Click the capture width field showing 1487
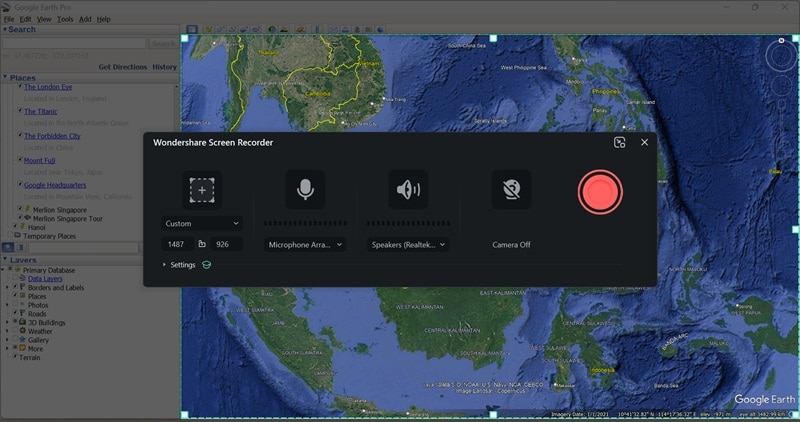This screenshot has width=800, height=422. 178,244
